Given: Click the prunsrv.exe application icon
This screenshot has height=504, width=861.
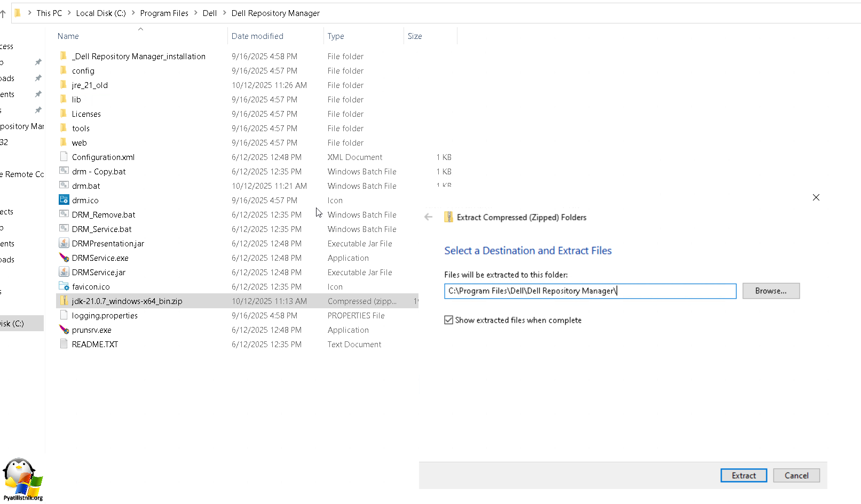Looking at the screenshot, I should coord(64,330).
